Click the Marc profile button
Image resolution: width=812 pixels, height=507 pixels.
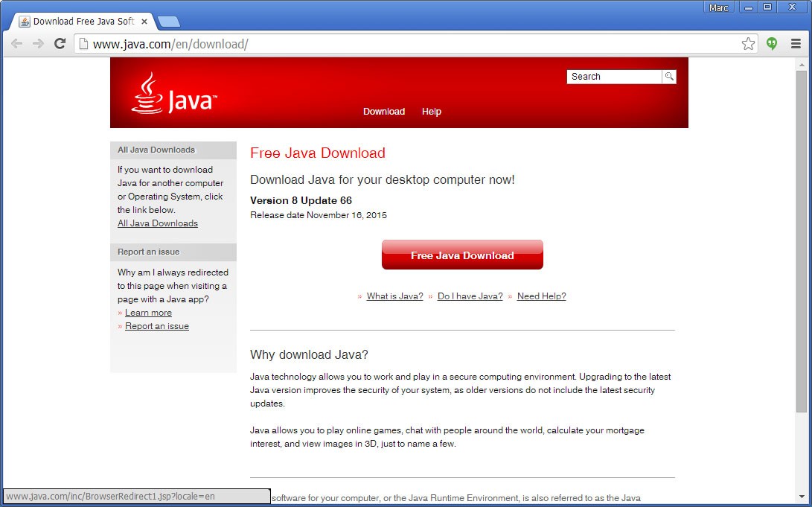(718, 7)
